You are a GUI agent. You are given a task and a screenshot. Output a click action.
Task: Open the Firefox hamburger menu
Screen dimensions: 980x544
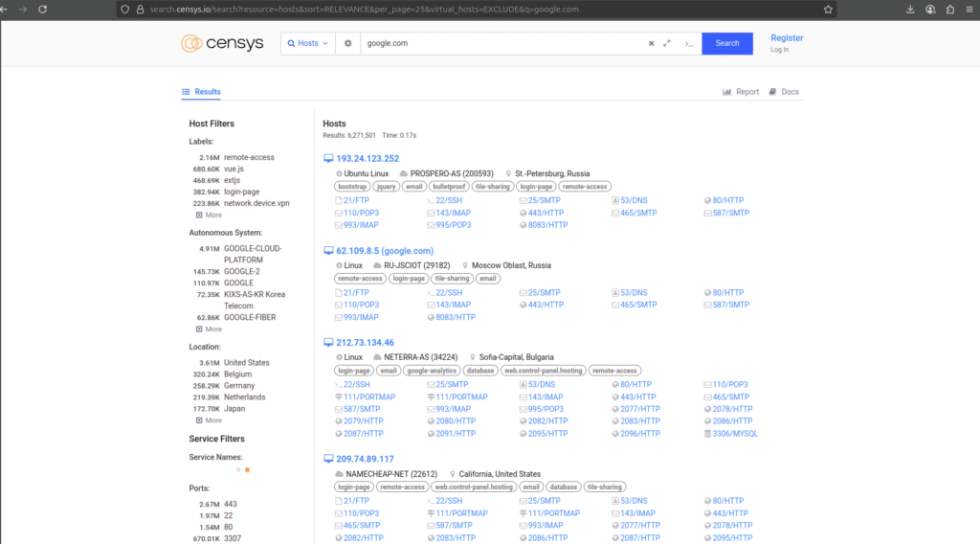[x=969, y=9]
